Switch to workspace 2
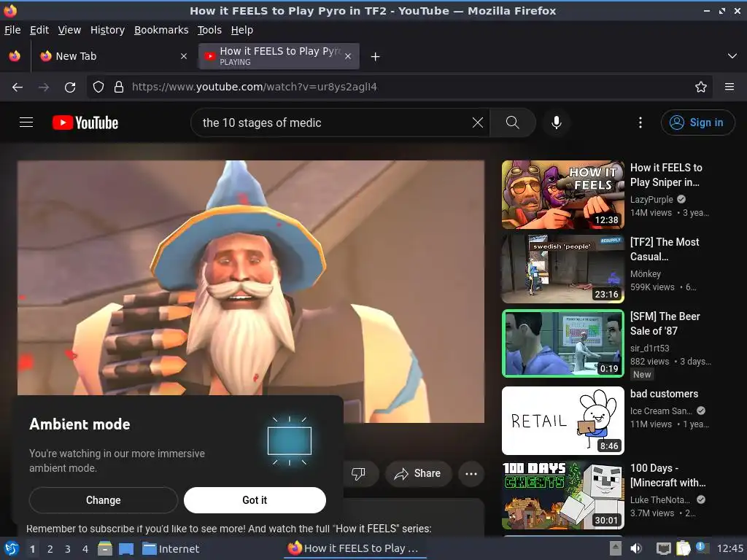The image size is (747, 560). [x=50, y=549]
